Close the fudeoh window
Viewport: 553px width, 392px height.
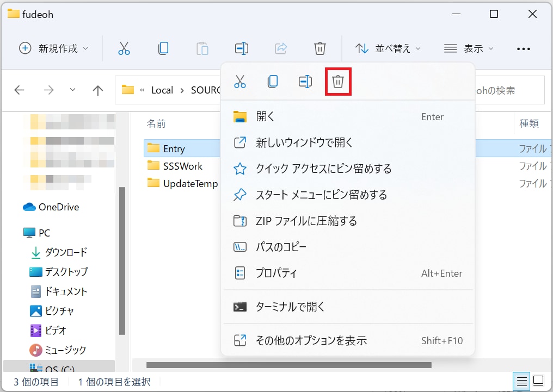(x=532, y=14)
